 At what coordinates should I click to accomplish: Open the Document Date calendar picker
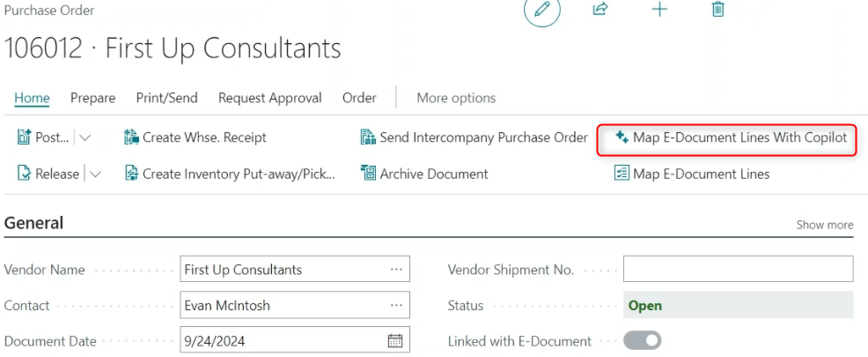(395, 341)
